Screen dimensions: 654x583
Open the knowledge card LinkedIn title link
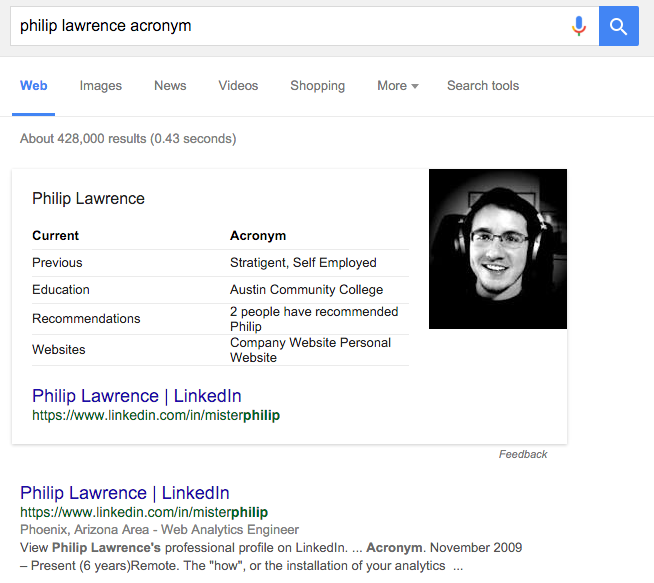(x=137, y=396)
